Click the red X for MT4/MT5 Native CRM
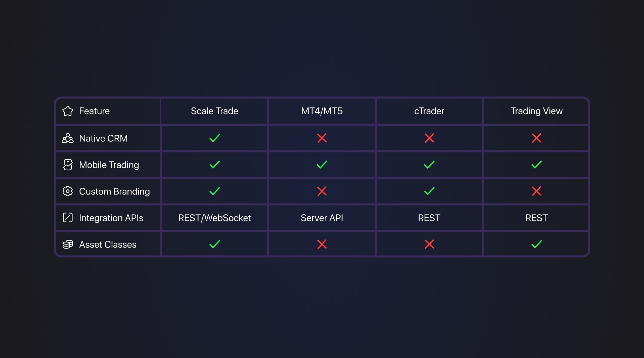644x358 pixels. (x=322, y=138)
